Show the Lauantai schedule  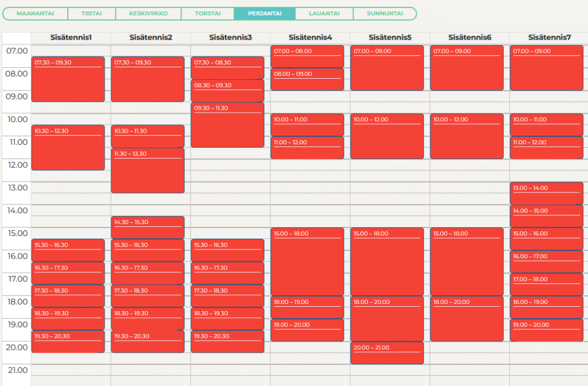point(324,13)
